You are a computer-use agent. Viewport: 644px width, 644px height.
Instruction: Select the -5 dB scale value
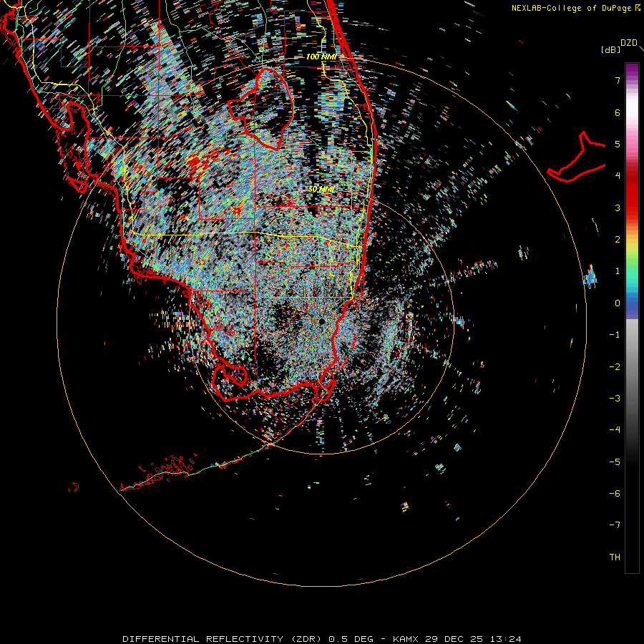615,462
